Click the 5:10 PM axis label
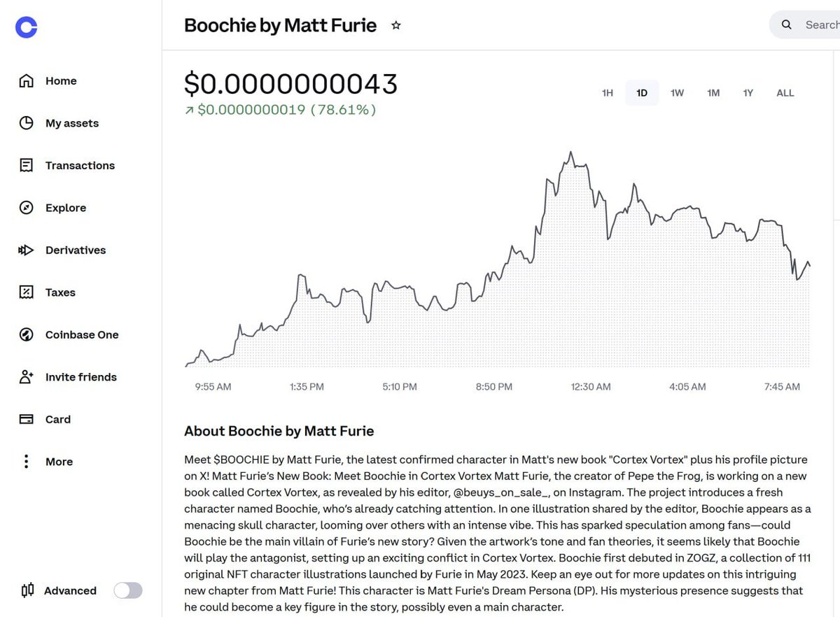The width and height of the screenshot is (840, 617). 399,387
